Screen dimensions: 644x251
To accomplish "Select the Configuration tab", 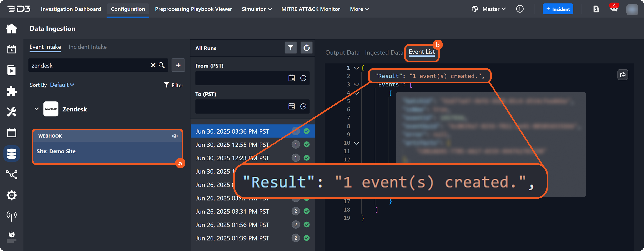I will pos(128,9).
